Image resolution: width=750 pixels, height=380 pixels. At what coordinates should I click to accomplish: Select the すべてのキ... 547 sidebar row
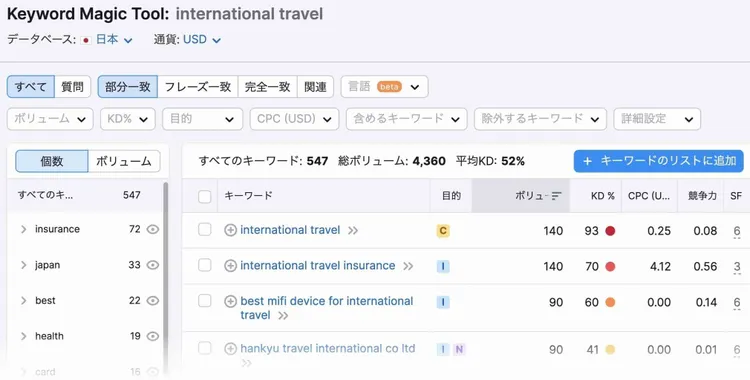[85, 195]
